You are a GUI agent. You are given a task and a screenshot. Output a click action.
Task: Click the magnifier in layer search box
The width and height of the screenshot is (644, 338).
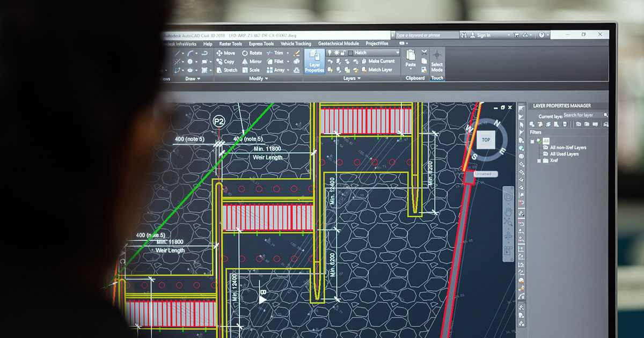606,115
